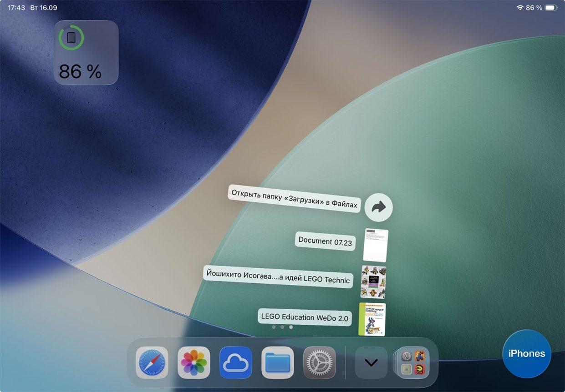This screenshot has width=565, height=392.
Task: Open "Йошихито Исогава… LEGO Technic" item
Action: 278,276
